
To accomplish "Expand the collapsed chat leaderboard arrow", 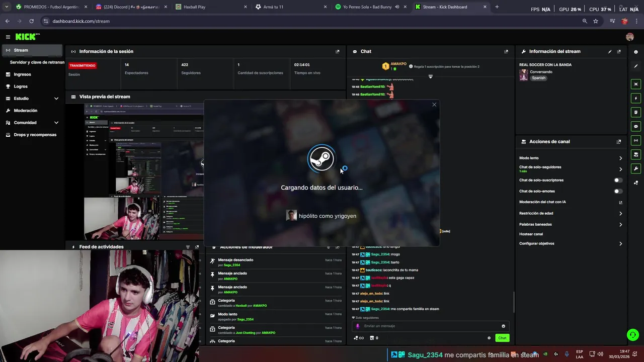I will click(430, 76).
